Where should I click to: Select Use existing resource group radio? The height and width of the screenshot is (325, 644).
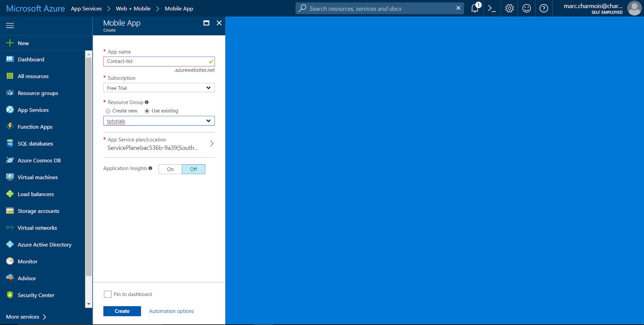tap(147, 111)
